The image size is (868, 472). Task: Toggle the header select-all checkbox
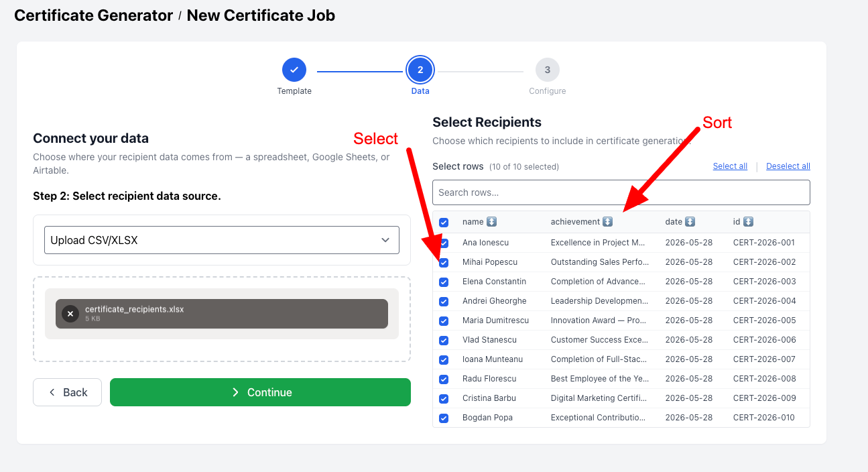[x=444, y=223]
